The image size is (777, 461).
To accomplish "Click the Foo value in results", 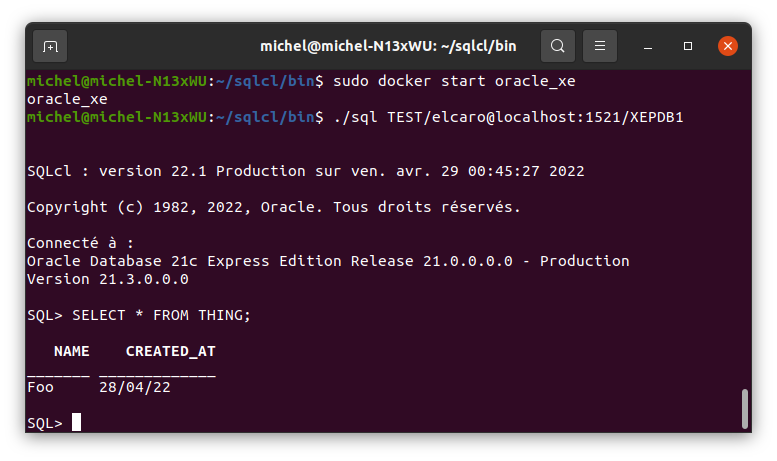I will click(40, 387).
